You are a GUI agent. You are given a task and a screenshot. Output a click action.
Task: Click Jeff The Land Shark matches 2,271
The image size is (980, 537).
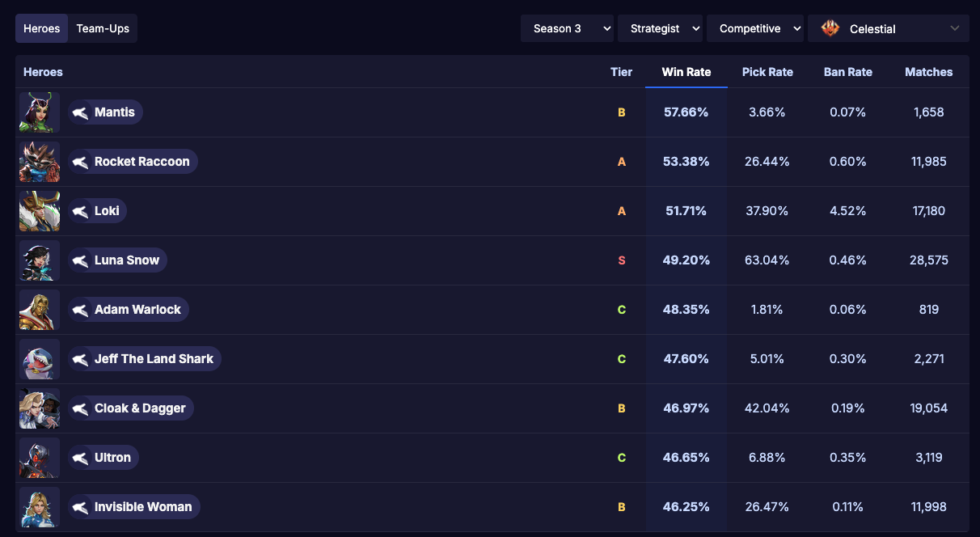point(929,359)
